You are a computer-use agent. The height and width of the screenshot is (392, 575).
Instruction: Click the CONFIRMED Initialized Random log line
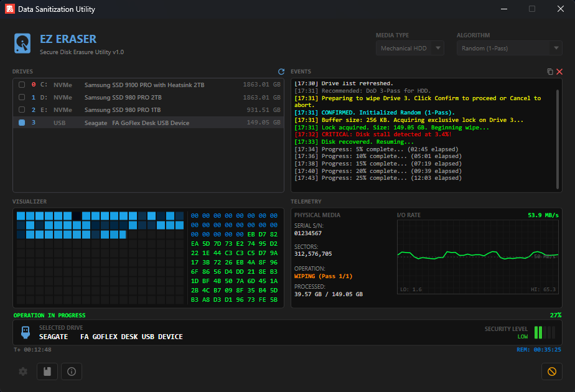375,113
